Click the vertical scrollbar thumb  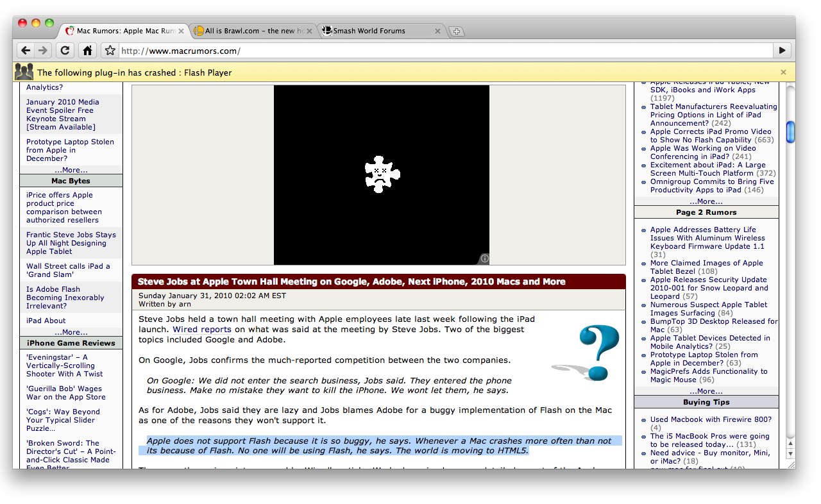790,131
